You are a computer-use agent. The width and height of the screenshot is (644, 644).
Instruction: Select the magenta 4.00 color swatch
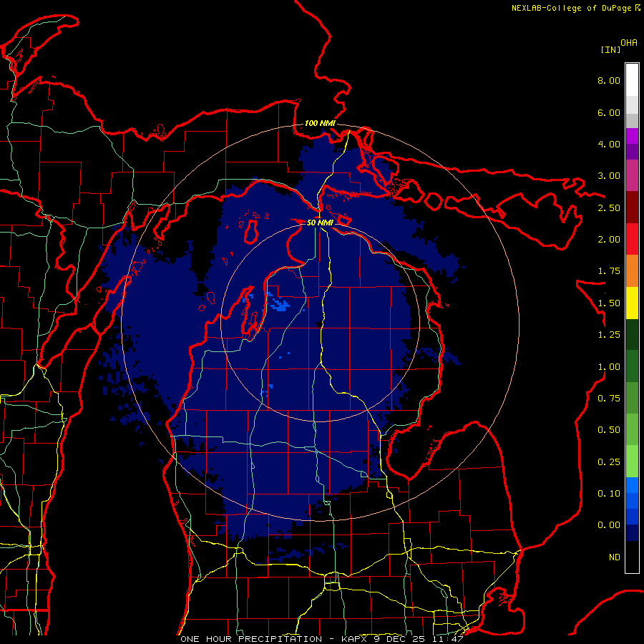632,136
